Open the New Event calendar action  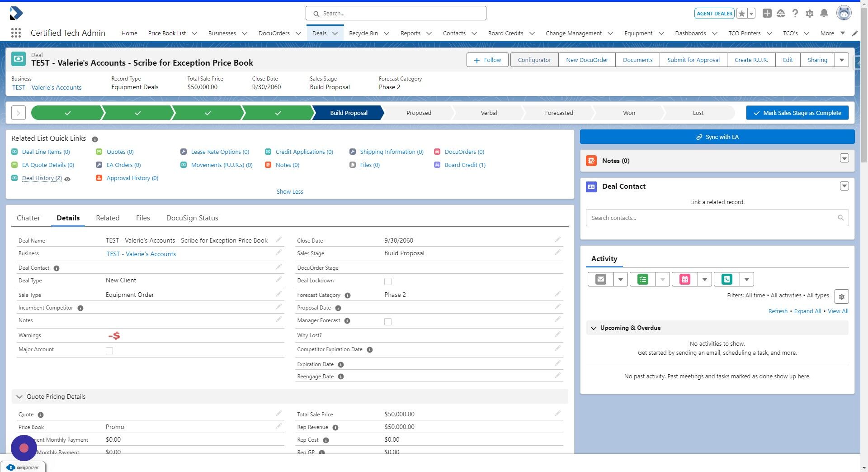684,279
